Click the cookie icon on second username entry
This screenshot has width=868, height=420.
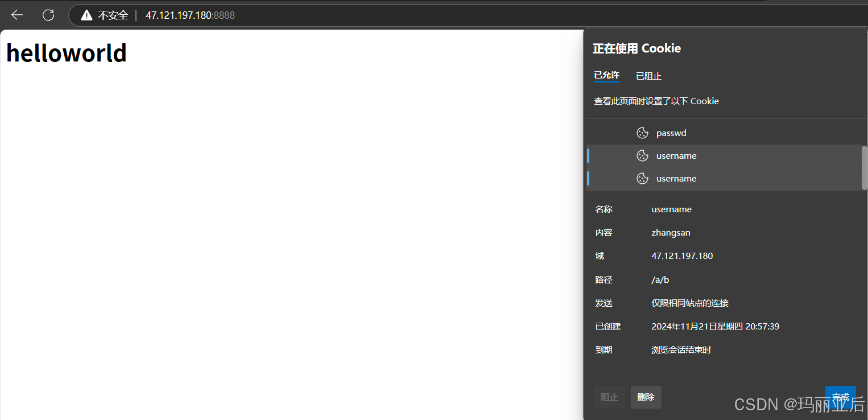642,178
